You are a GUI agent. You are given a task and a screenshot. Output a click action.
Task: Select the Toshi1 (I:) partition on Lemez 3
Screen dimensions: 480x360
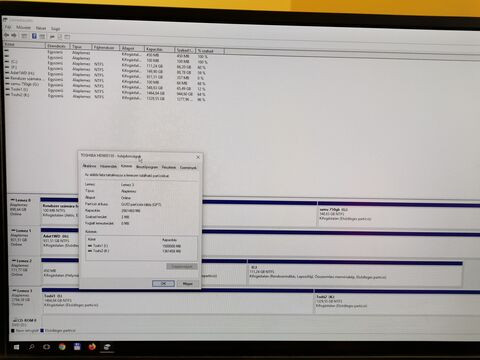click(x=177, y=301)
